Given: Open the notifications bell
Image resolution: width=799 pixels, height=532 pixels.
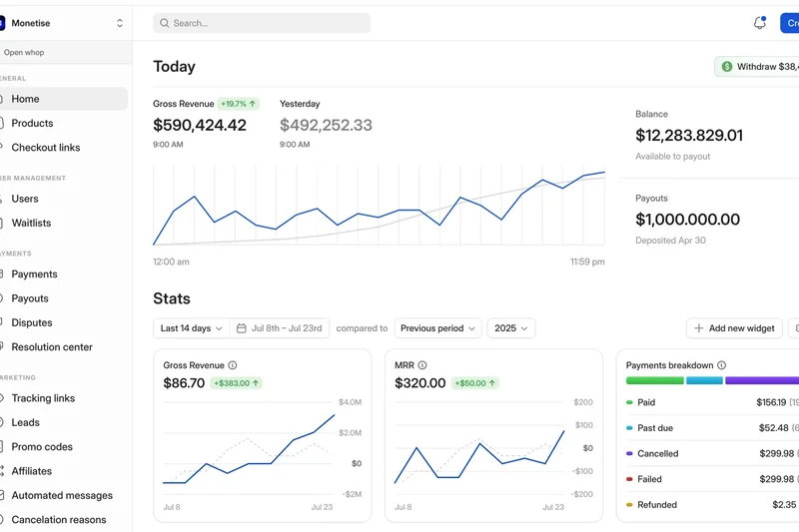Looking at the screenshot, I should [759, 23].
